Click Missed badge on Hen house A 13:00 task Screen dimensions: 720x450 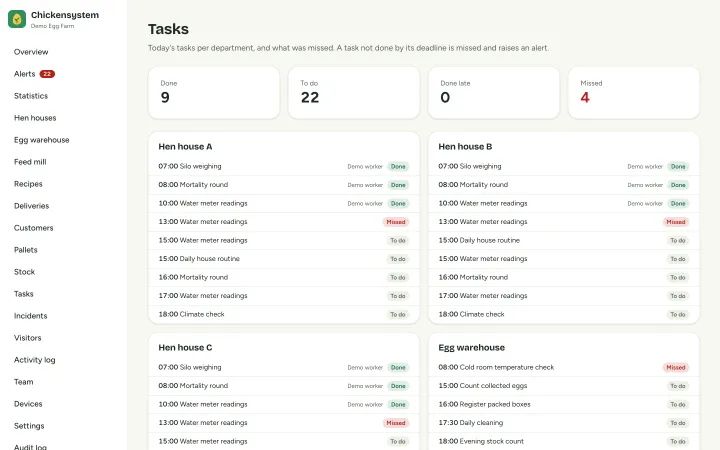coord(396,222)
